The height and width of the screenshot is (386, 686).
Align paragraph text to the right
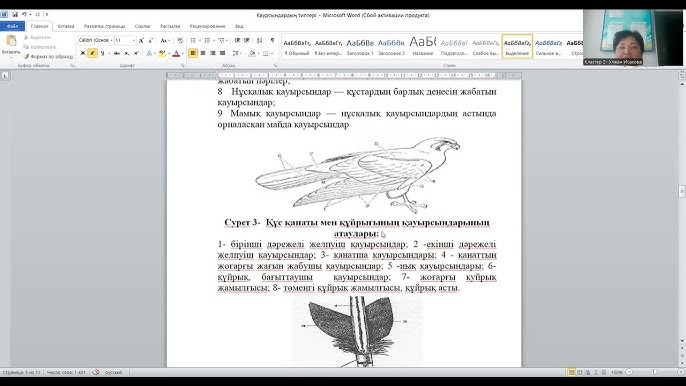[x=213, y=53]
